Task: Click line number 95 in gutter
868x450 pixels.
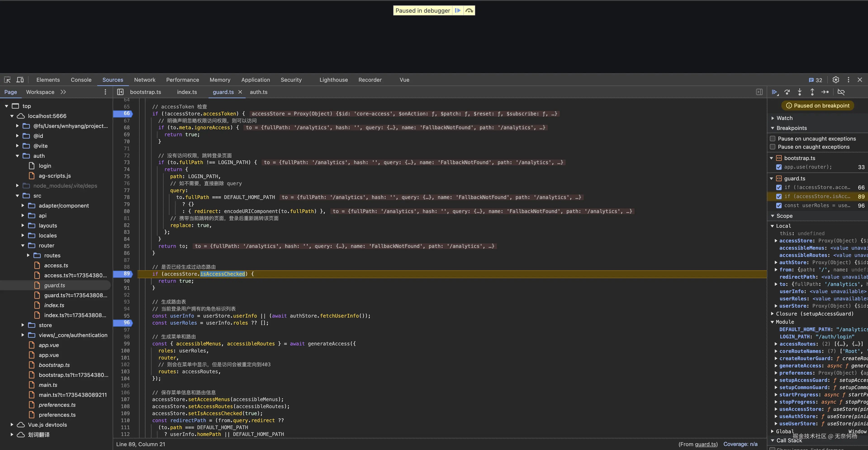Action: click(126, 316)
